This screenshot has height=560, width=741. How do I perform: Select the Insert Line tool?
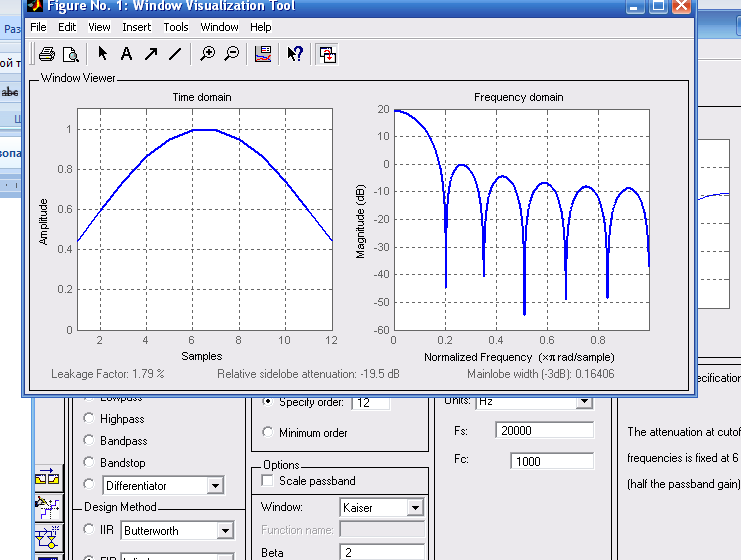(176, 54)
